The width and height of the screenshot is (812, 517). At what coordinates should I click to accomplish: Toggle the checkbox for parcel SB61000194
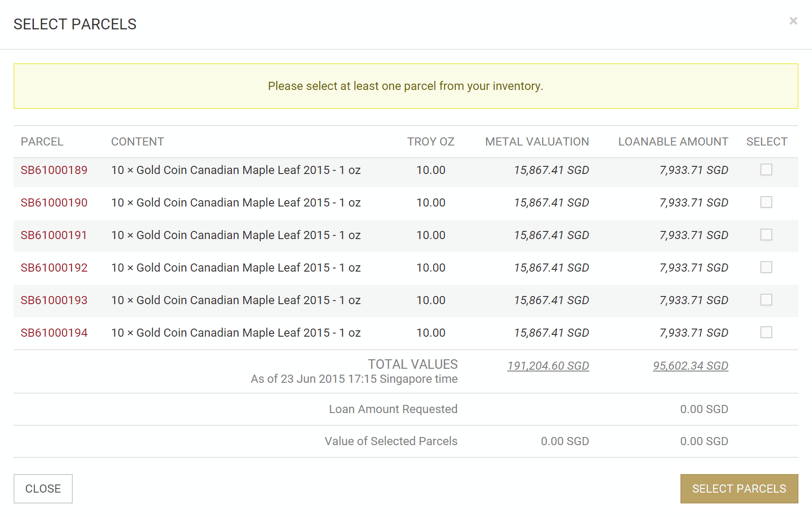coord(766,332)
